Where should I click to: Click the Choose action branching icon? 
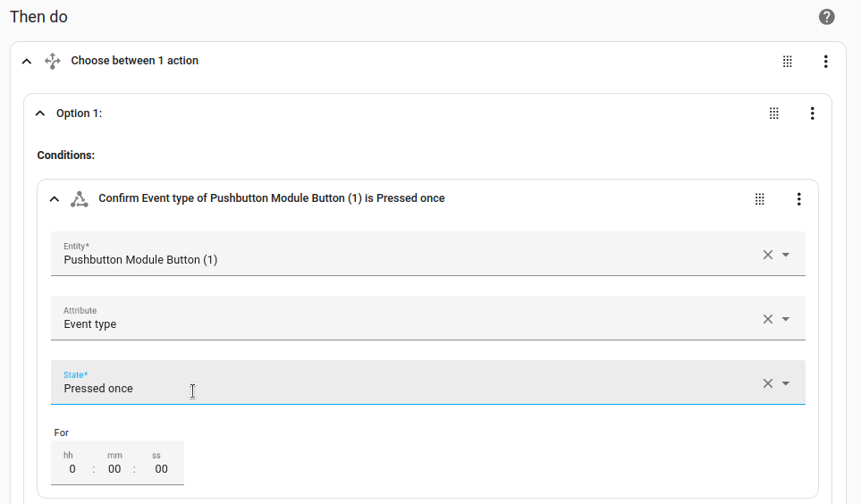(x=52, y=61)
